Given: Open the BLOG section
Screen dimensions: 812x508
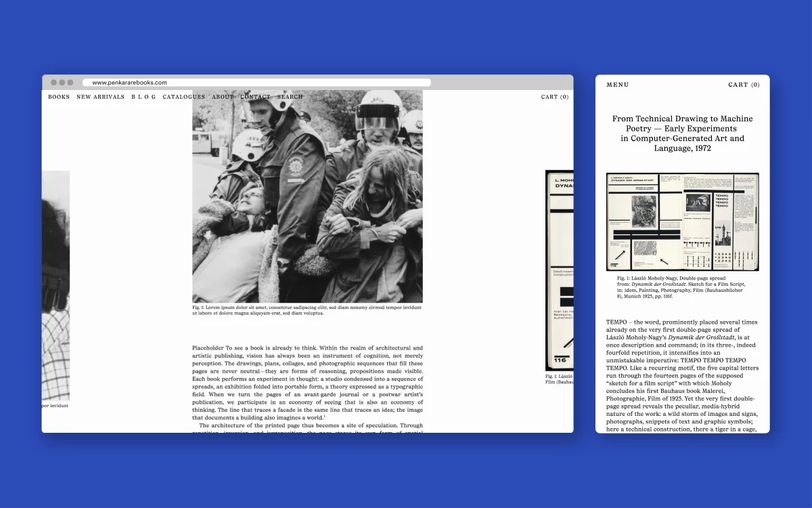Looking at the screenshot, I should 143,97.
